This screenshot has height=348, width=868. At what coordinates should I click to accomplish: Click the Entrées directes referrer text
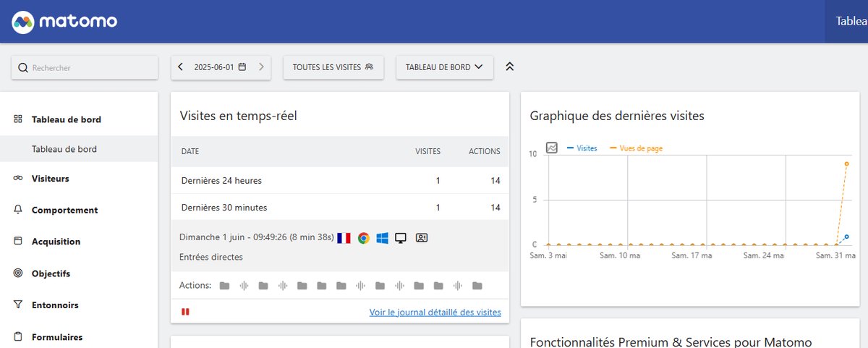211,257
